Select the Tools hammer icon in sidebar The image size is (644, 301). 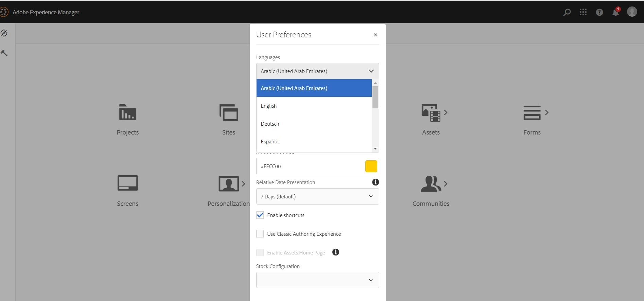(4, 53)
